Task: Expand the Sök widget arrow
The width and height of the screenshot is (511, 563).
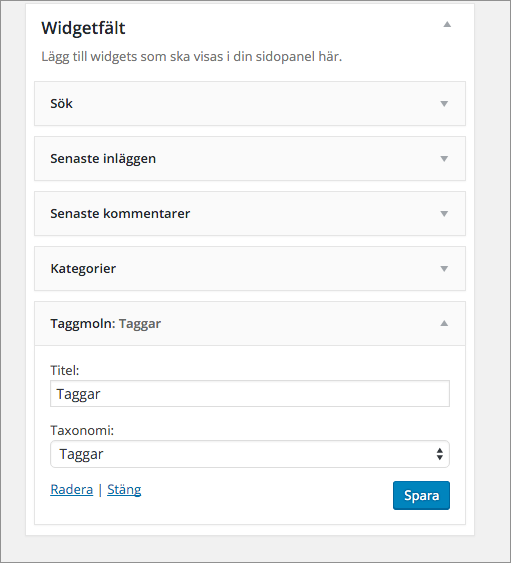Action: (x=444, y=104)
